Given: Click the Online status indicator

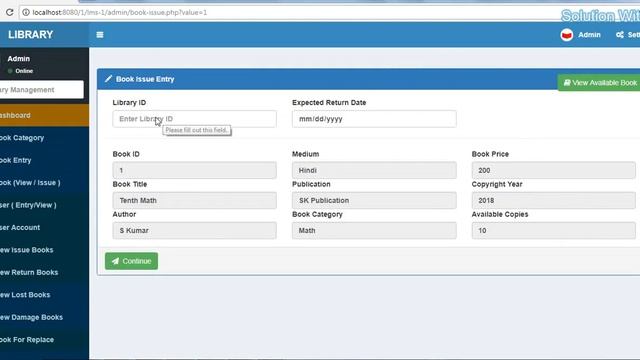Looking at the screenshot, I should [20, 71].
